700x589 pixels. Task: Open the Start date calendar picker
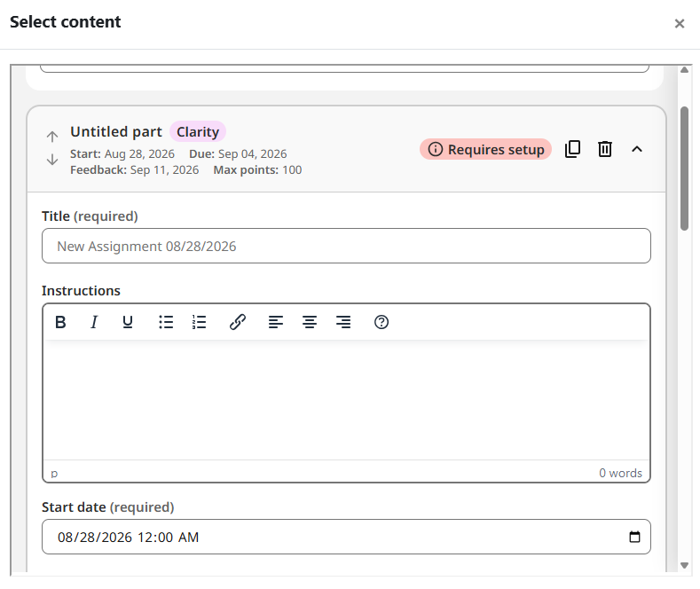click(x=634, y=537)
